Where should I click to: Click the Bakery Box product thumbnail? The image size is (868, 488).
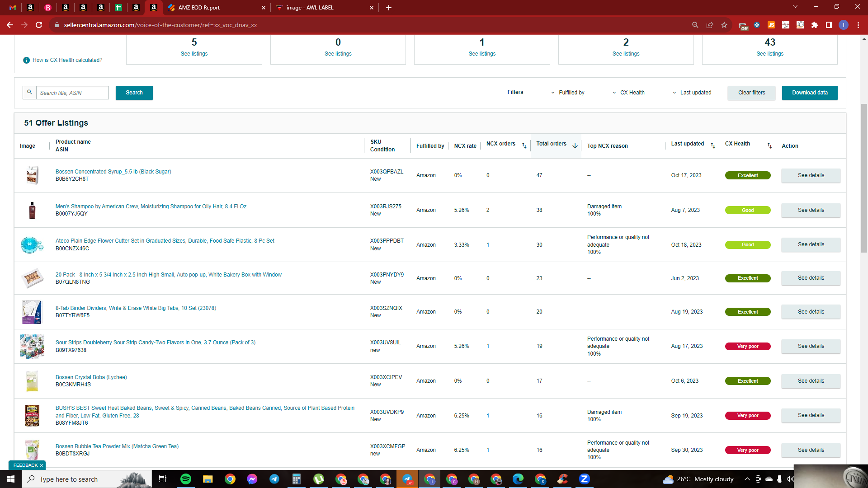(x=32, y=278)
